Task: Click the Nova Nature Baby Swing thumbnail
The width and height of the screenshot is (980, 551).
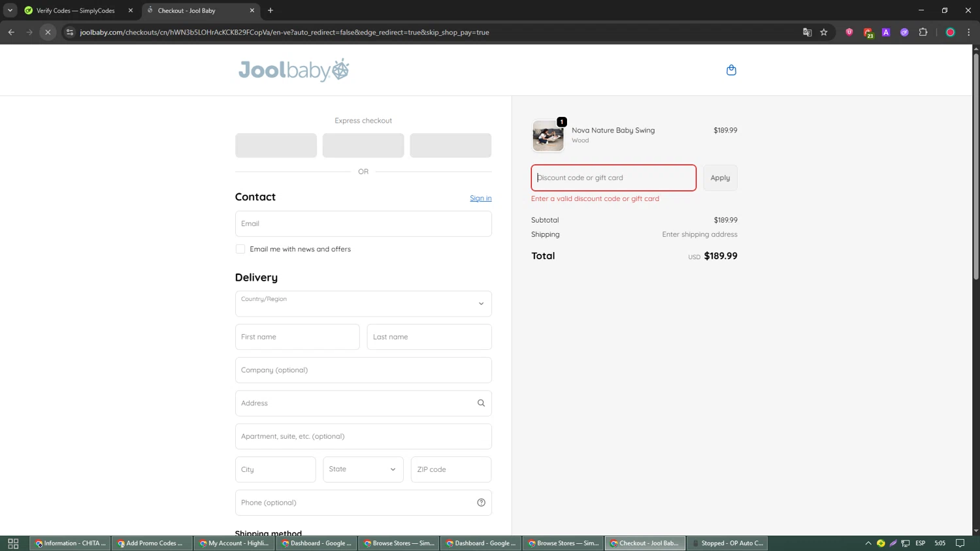Action: pyautogui.click(x=548, y=136)
